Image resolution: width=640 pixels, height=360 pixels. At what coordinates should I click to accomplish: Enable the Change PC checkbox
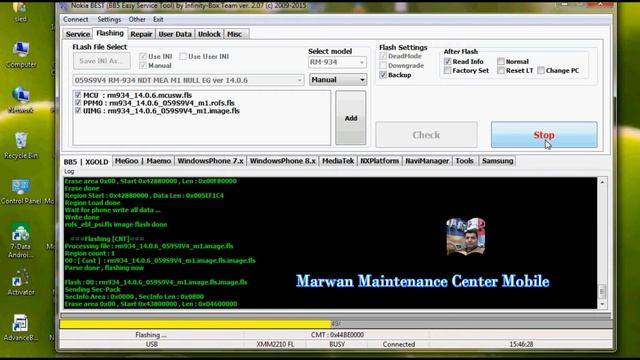pos(541,70)
